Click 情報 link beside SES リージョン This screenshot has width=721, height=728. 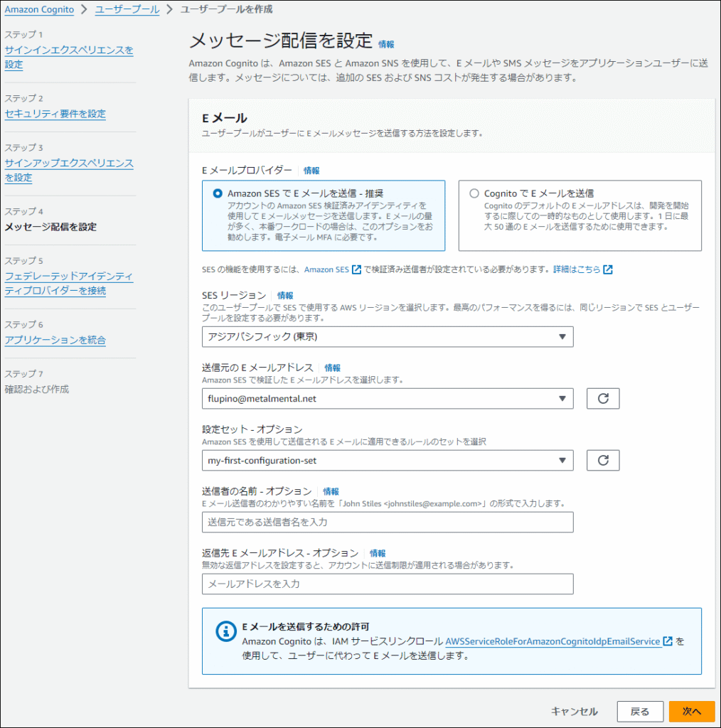pyautogui.click(x=285, y=296)
